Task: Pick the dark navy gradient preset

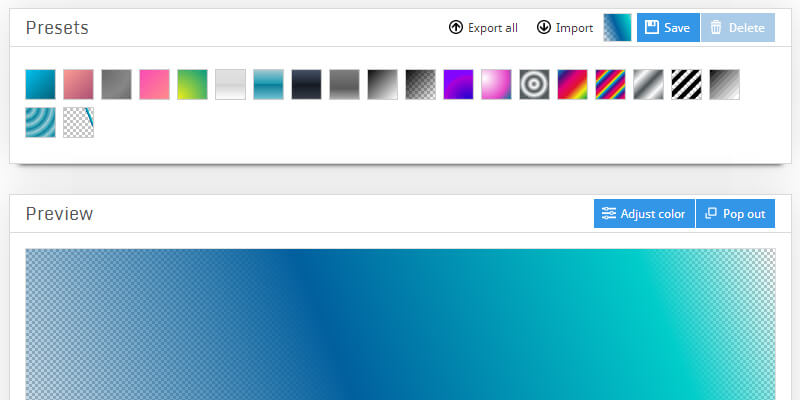Action: coord(307,84)
